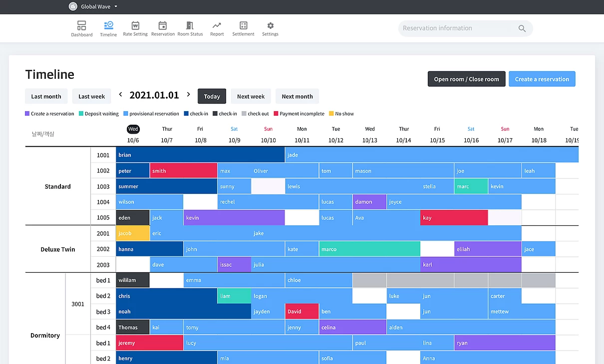Go to previous date with left chevron
Image resolution: width=604 pixels, height=364 pixels.
pyautogui.click(x=121, y=94)
